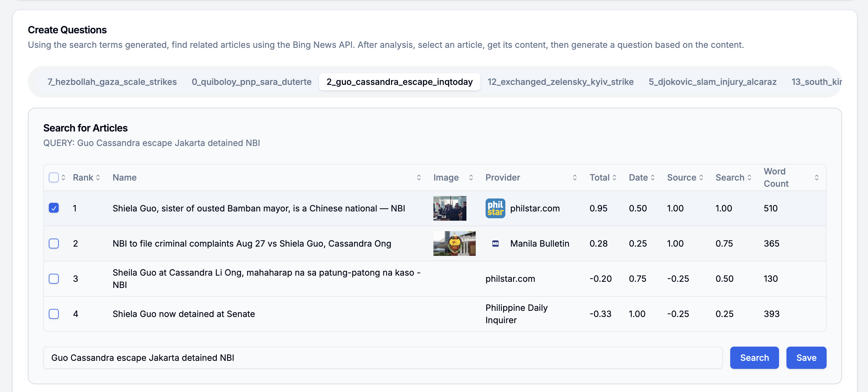Click word count '130'
Viewport: 868px width, 392px height.
pos(770,278)
